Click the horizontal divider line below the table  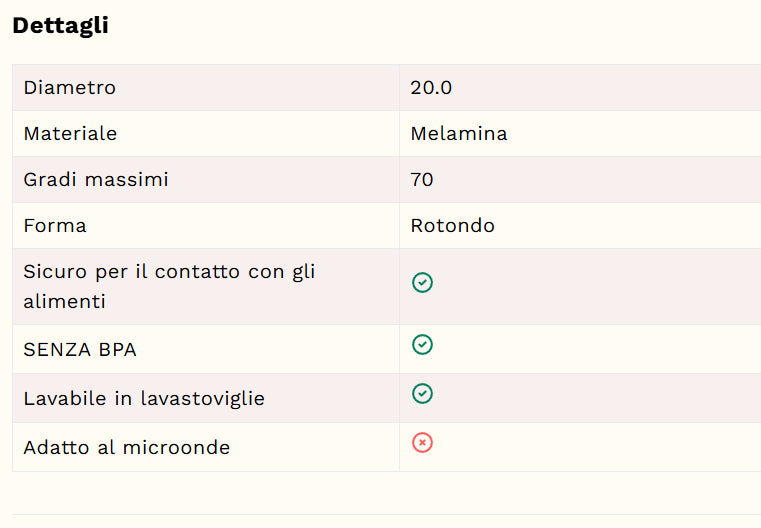tap(386, 514)
